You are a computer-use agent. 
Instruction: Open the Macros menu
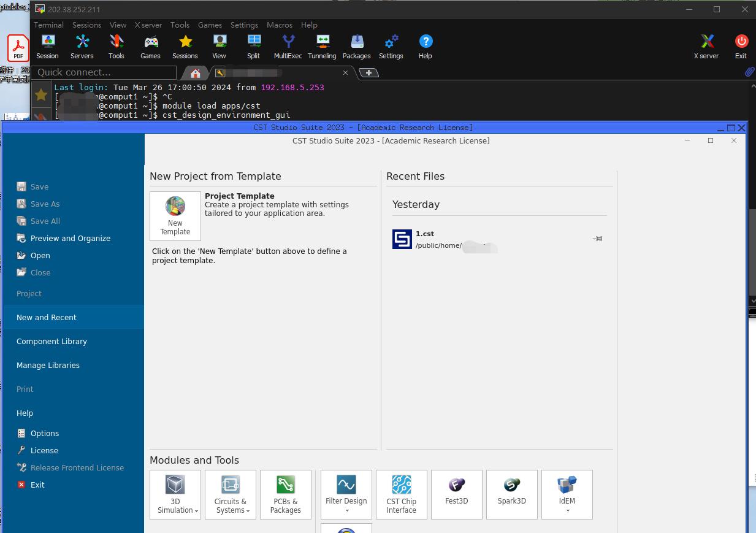pos(280,25)
